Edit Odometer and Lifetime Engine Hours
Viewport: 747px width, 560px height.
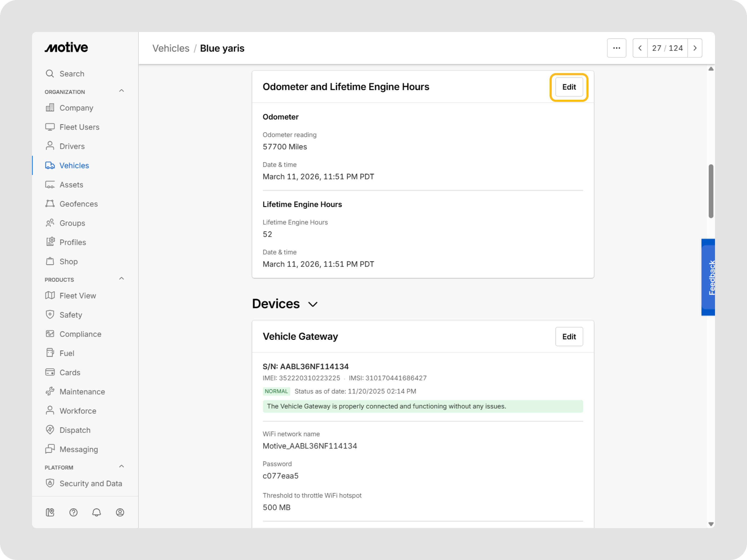click(569, 87)
